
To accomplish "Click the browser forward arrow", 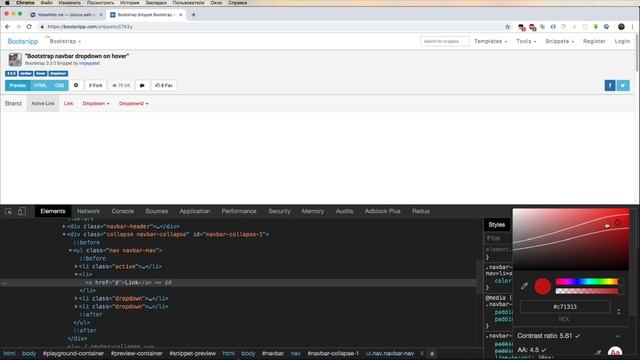I will click(x=18, y=27).
